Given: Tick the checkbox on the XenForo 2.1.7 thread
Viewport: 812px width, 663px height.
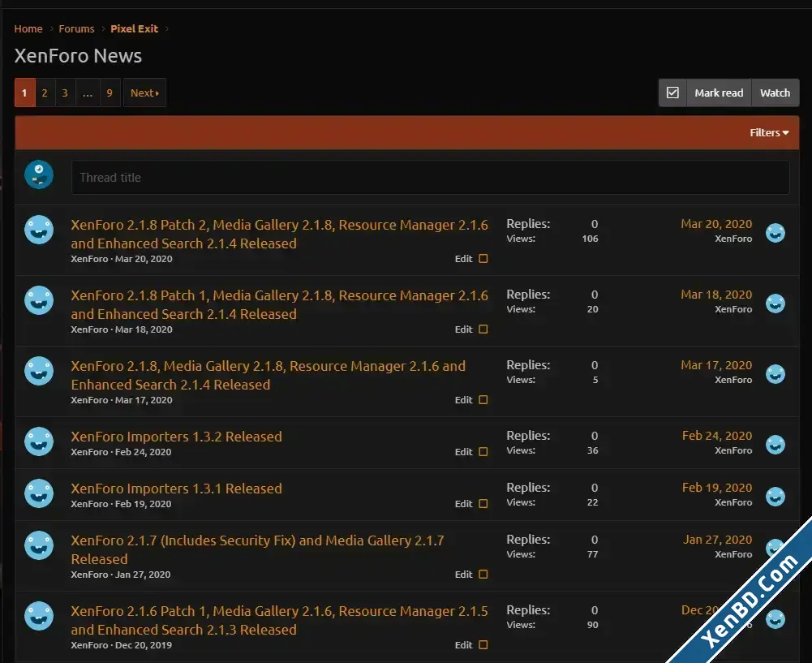Looking at the screenshot, I should tap(483, 574).
